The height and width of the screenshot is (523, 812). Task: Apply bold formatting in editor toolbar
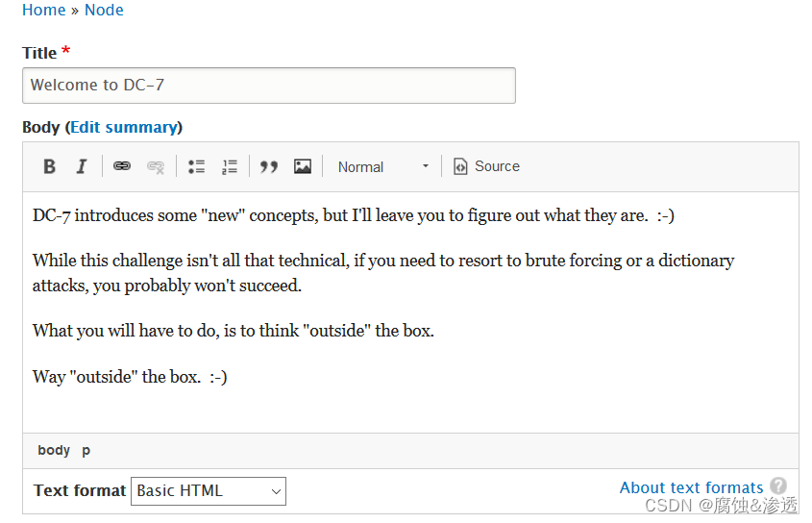tap(49, 166)
